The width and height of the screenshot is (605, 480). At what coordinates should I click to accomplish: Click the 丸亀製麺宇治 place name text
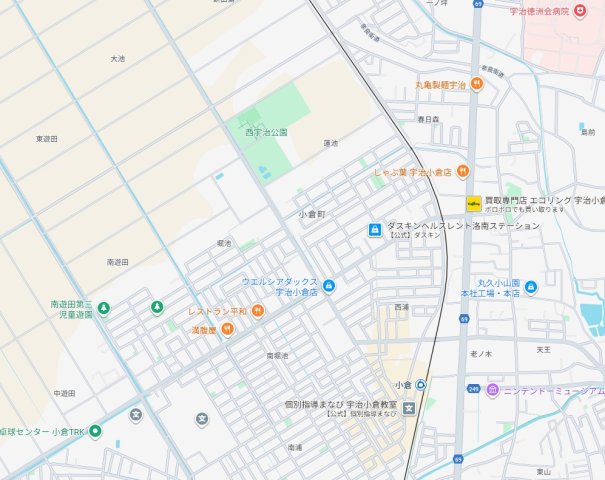[x=441, y=85]
